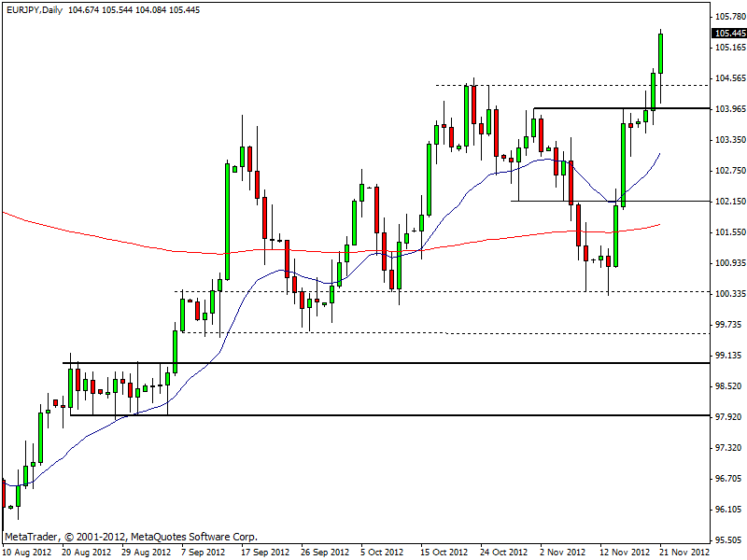
Task: Click the 5 Oct 2012 date label
Action: pos(381,551)
